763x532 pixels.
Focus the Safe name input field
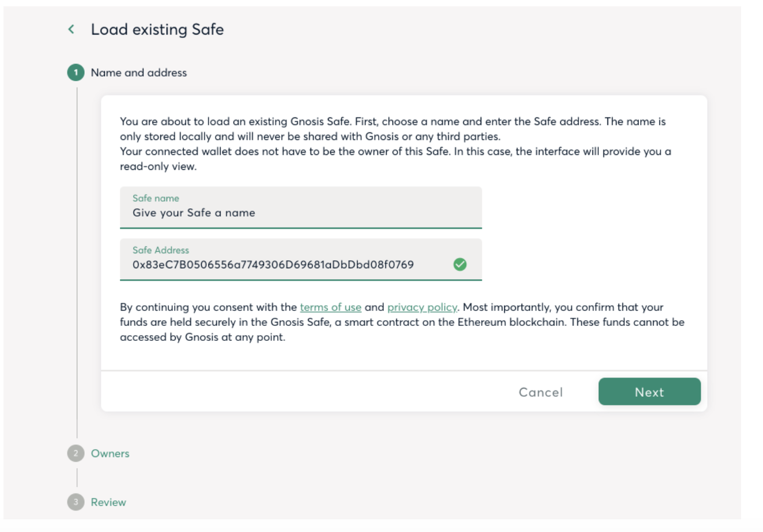301,207
